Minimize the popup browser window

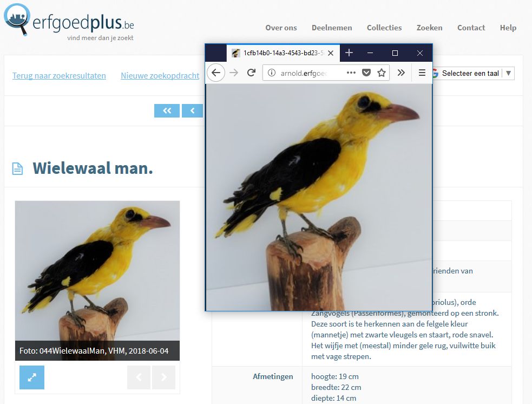[370, 53]
